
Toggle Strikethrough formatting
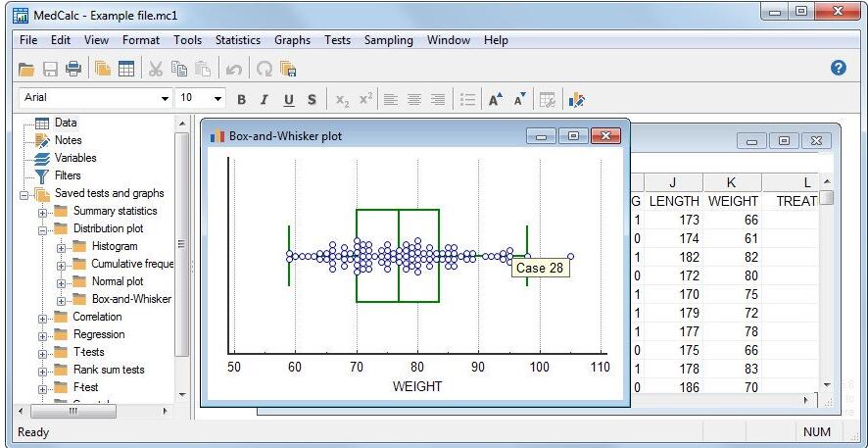tap(312, 100)
